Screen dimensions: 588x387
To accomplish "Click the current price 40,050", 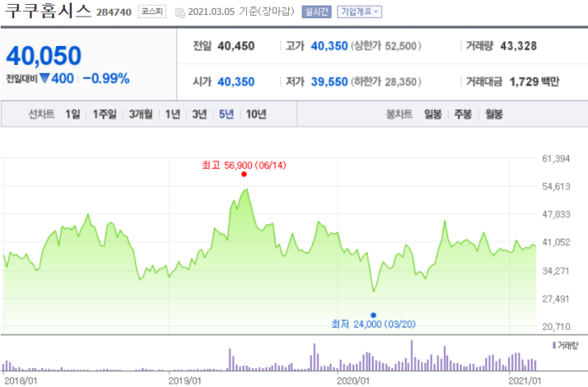I will (44, 55).
